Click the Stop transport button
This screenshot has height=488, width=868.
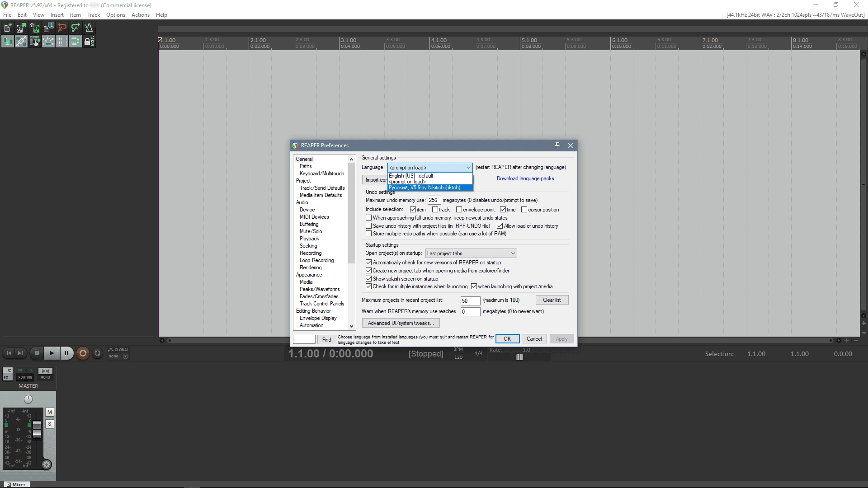[37, 353]
